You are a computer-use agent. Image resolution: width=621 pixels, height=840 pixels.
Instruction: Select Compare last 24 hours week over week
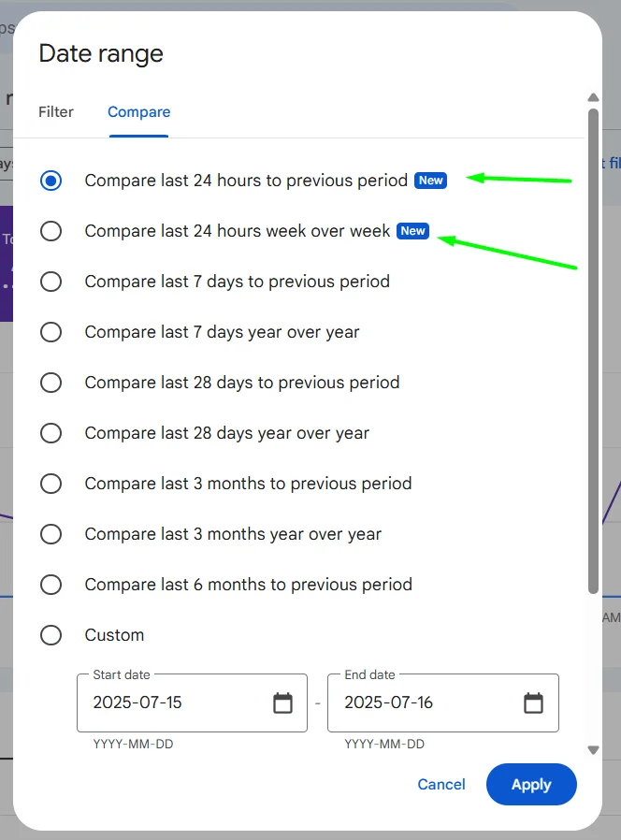[51, 231]
